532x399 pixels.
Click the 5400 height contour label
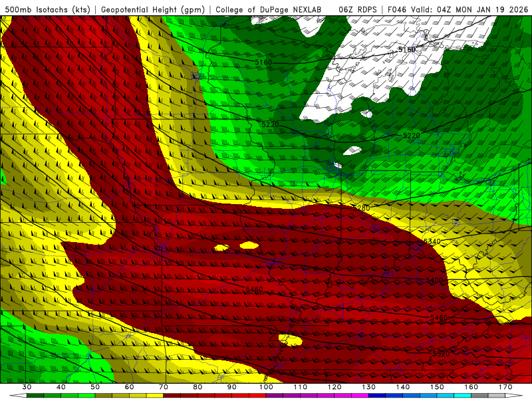(434, 280)
